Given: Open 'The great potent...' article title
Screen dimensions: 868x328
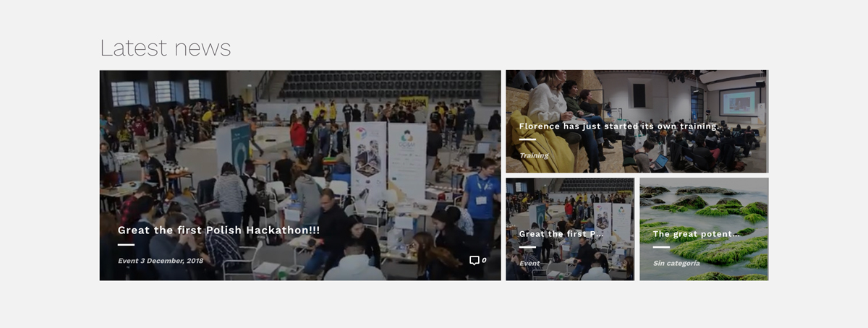Looking at the screenshot, I should pos(696,234).
